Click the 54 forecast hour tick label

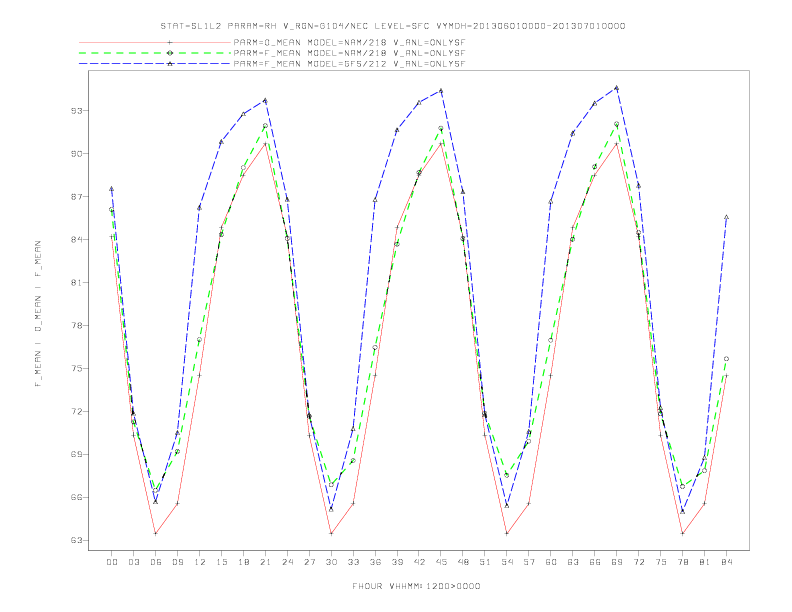click(x=507, y=562)
